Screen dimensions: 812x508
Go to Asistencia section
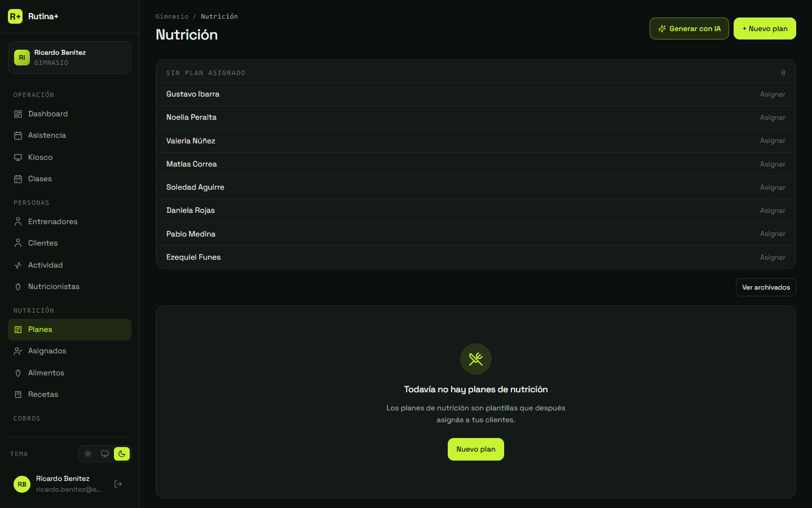click(x=69, y=135)
